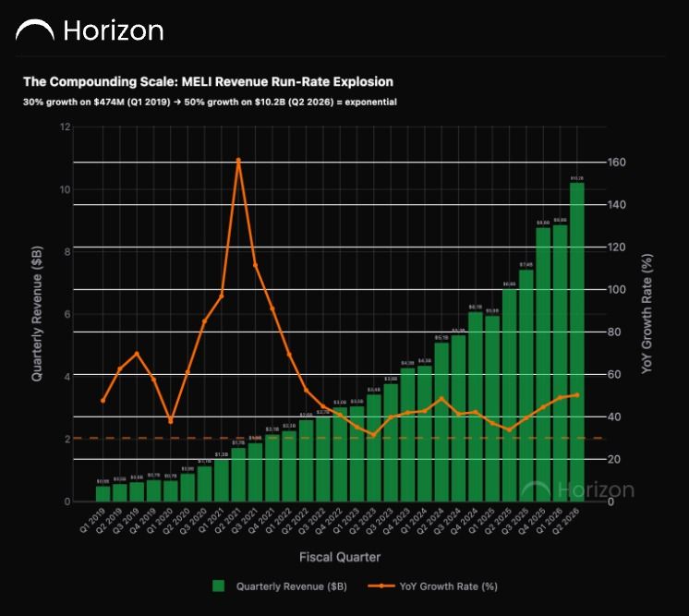The image size is (689, 616).
Task: Toggle the Quarterly Revenue ($B) legend entry
Action: point(280,586)
